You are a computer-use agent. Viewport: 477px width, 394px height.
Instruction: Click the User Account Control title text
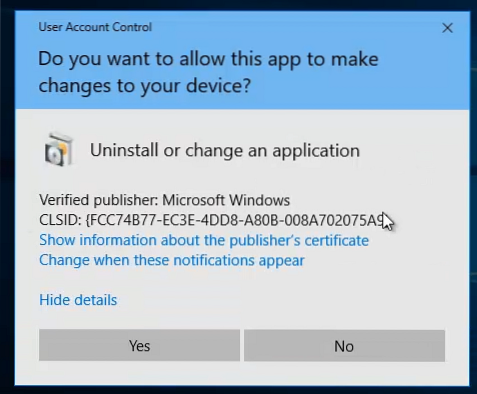[x=95, y=27]
